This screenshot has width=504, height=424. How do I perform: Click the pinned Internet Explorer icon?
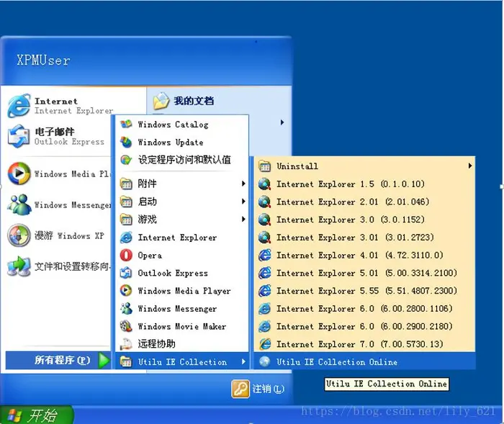tap(19, 106)
